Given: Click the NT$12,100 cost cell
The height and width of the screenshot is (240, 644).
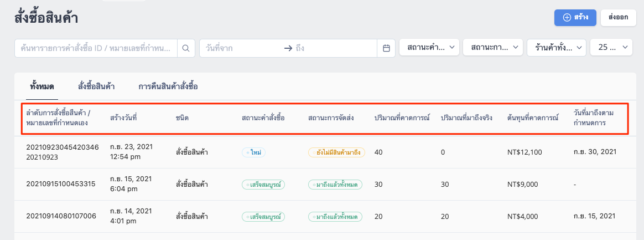Looking at the screenshot, I should [524, 152].
